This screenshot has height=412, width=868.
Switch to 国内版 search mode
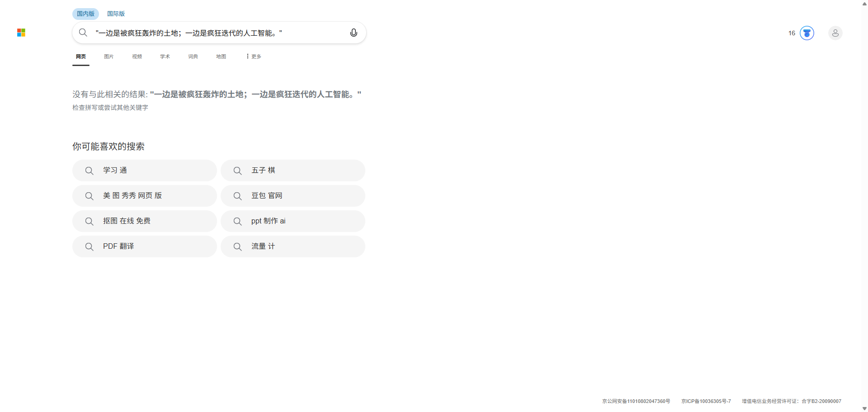click(85, 14)
